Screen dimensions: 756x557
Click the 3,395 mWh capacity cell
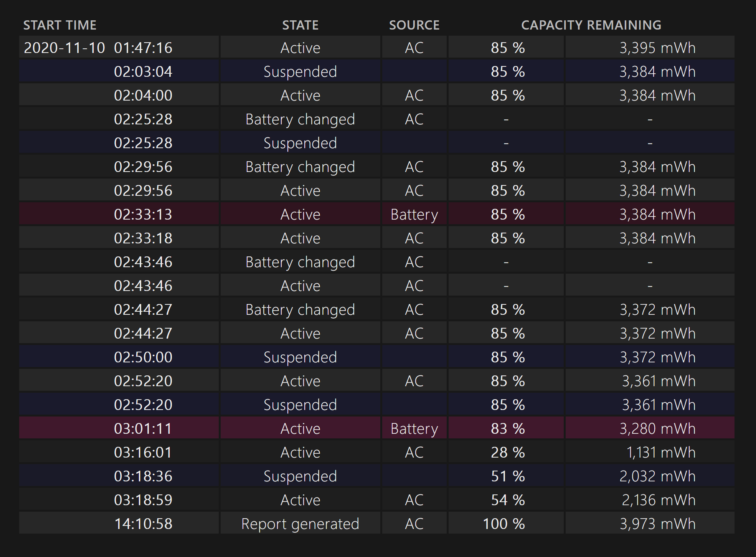tap(657, 48)
